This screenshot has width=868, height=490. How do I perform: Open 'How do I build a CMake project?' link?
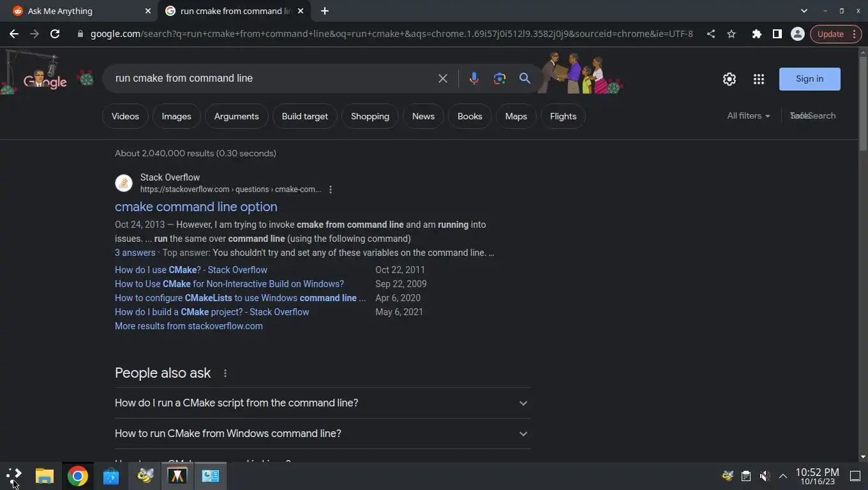[x=212, y=312]
